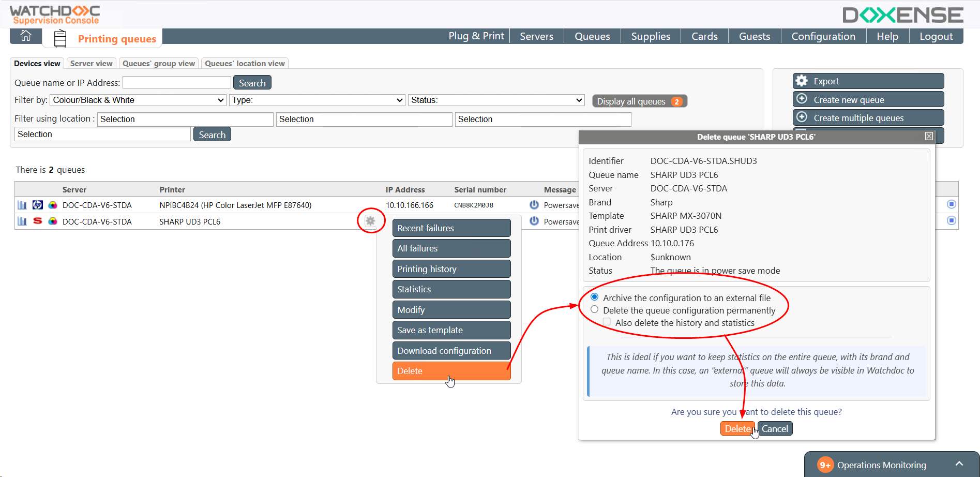Viewport: 980px width, 477px height.
Task: Select Archive the configuration to an external file
Action: (x=595, y=297)
